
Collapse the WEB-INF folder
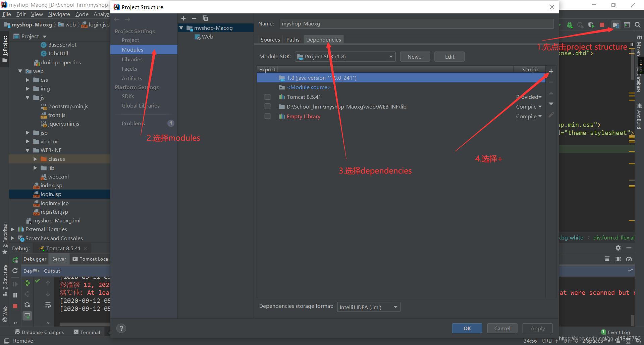pyautogui.click(x=28, y=150)
